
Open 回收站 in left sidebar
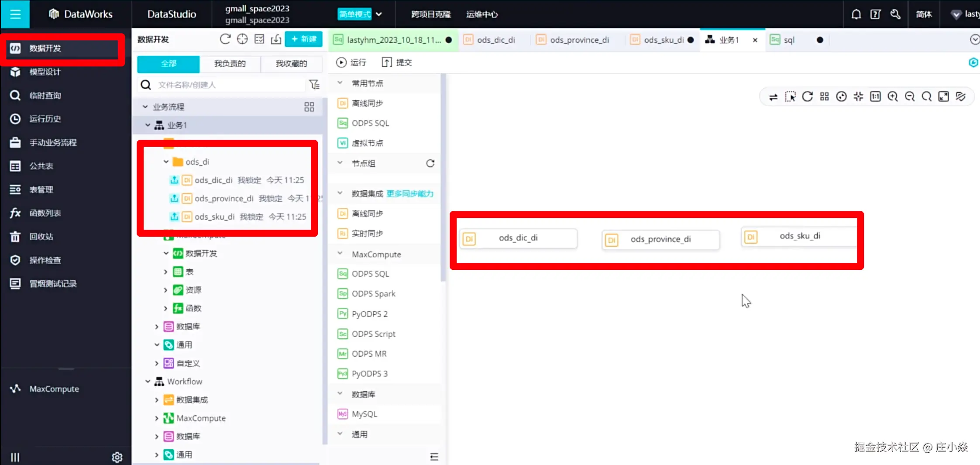(41, 237)
